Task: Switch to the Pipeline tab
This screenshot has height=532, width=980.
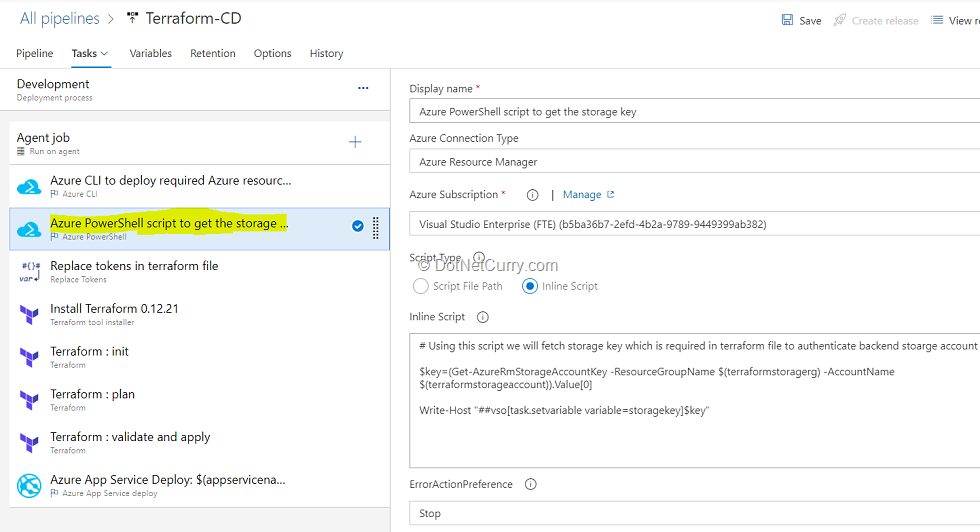Action: [34, 54]
